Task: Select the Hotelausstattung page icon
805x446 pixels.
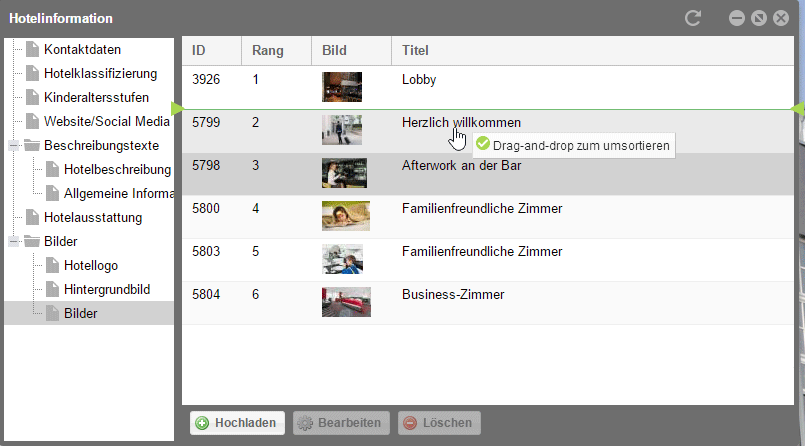Action: coord(32,218)
